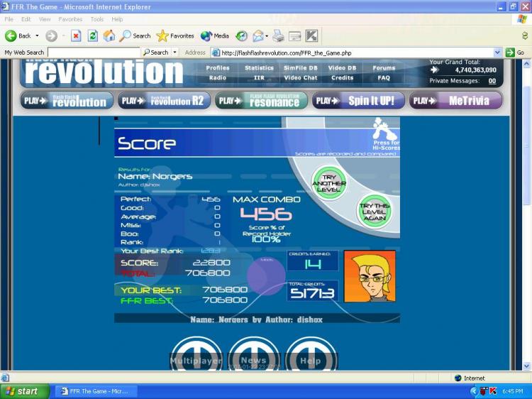Open the FAQ link
Image resolution: width=532 pixels, height=399 pixels.
pyautogui.click(x=384, y=78)
